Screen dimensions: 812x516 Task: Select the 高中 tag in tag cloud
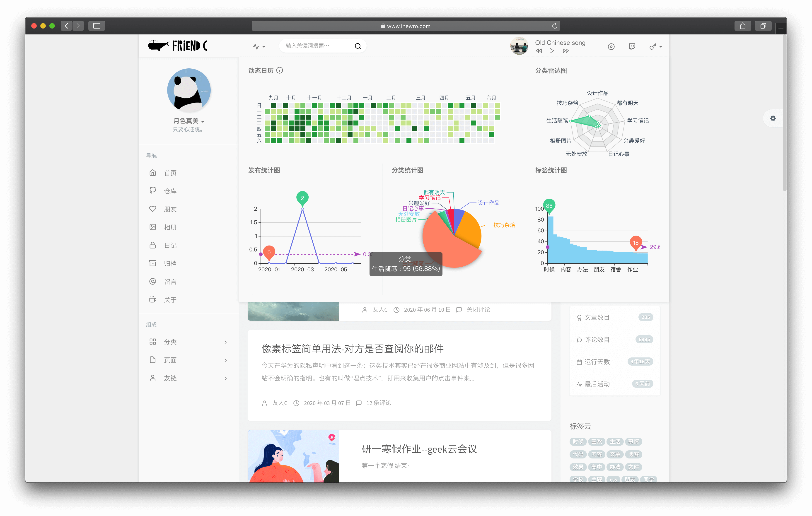pos(597,467)
